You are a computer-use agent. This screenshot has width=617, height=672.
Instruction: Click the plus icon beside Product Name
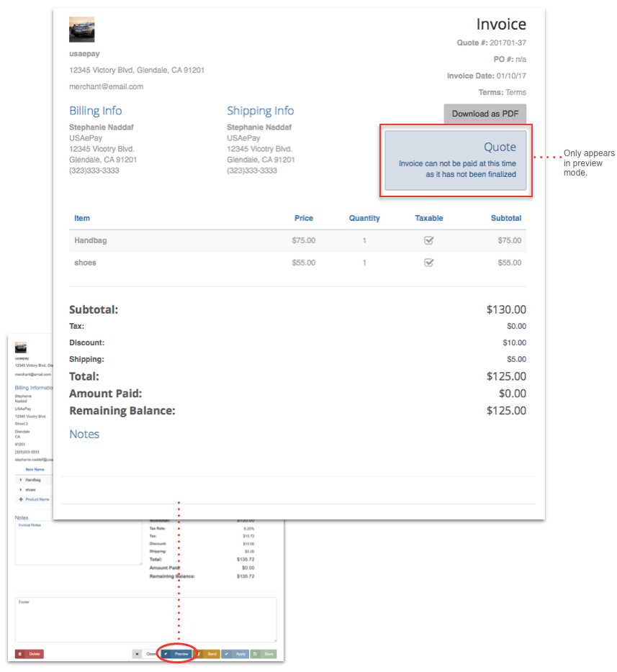21,499
